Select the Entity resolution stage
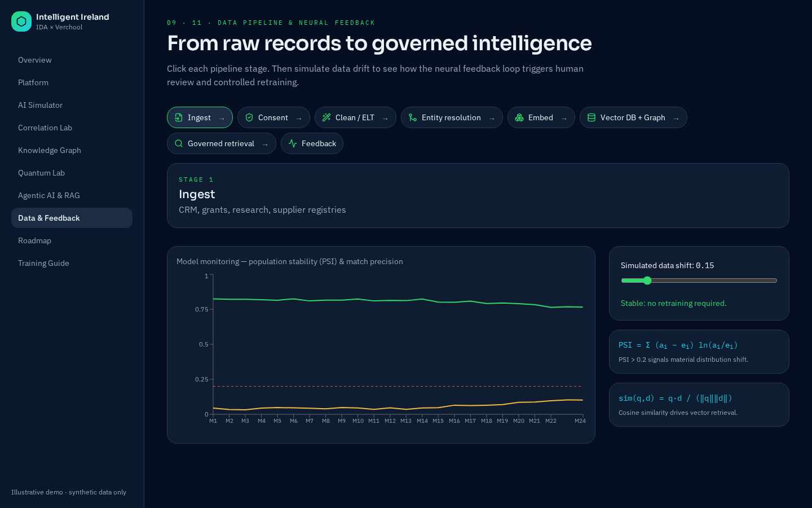Image resolution: width=812 pixels, height=508 pixels. click(x=452, y=117)
